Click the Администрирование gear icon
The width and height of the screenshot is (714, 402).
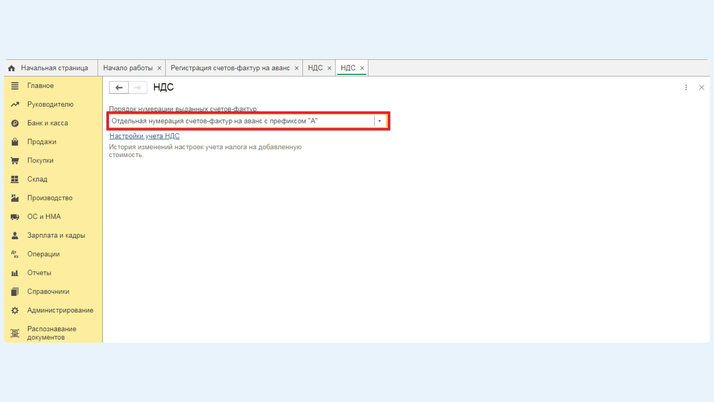15,310
